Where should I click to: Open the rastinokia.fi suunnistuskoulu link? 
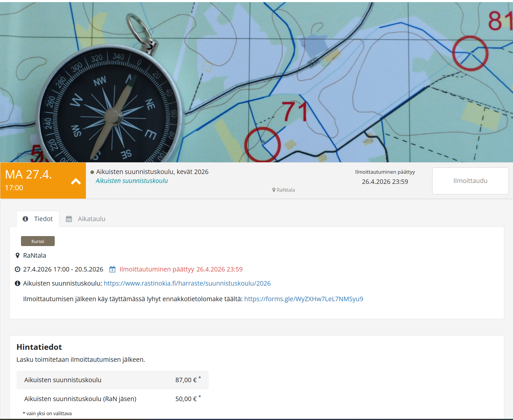[x=187, y=283]
